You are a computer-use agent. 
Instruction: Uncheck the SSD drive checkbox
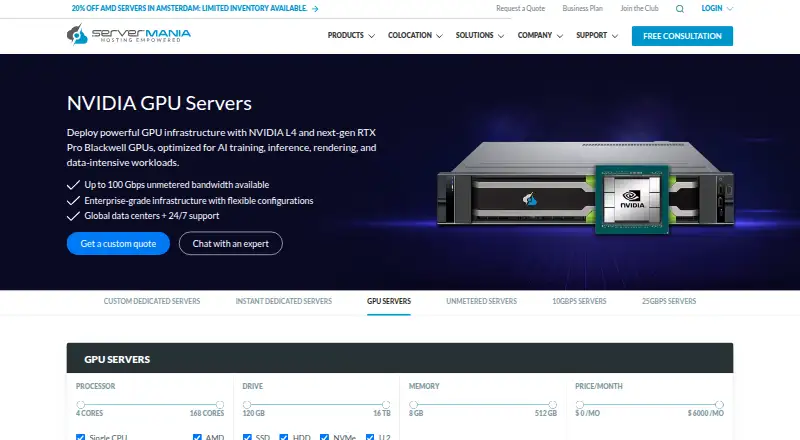click(247, 437)
